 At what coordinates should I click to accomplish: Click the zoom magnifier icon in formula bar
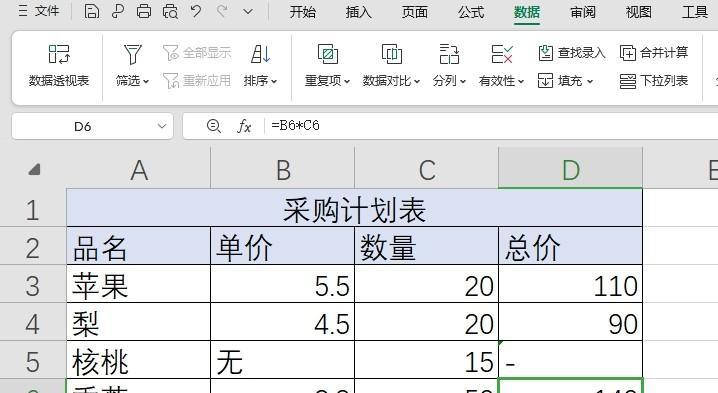pos(214,126)
